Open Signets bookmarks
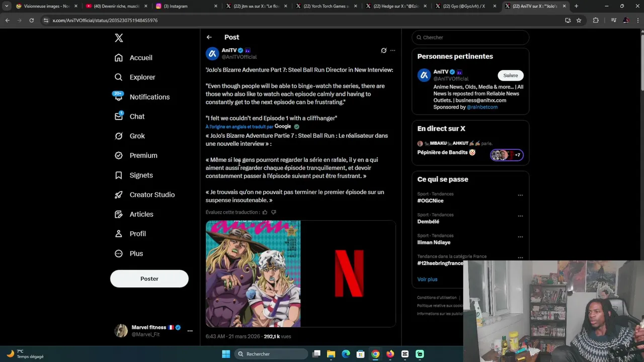This screenshot has height=362, width=644. [134, 175]
